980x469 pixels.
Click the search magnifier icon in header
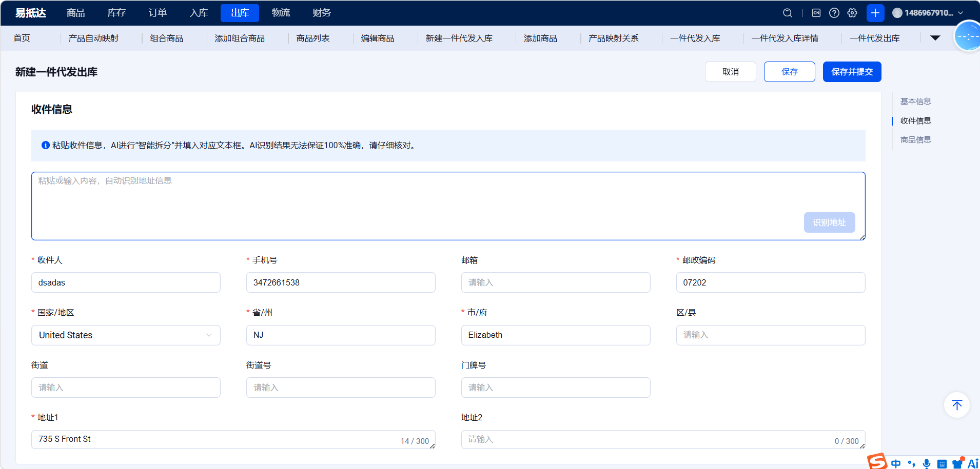[788, 13]
